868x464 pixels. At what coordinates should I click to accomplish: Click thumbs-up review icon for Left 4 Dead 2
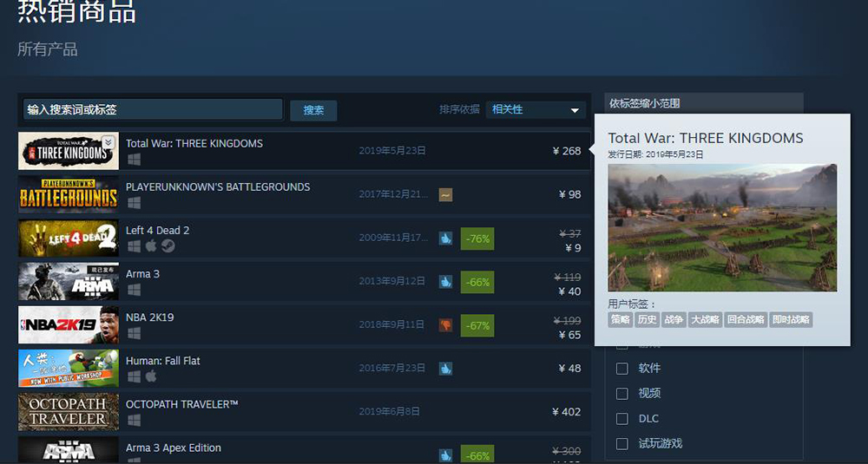445,239
